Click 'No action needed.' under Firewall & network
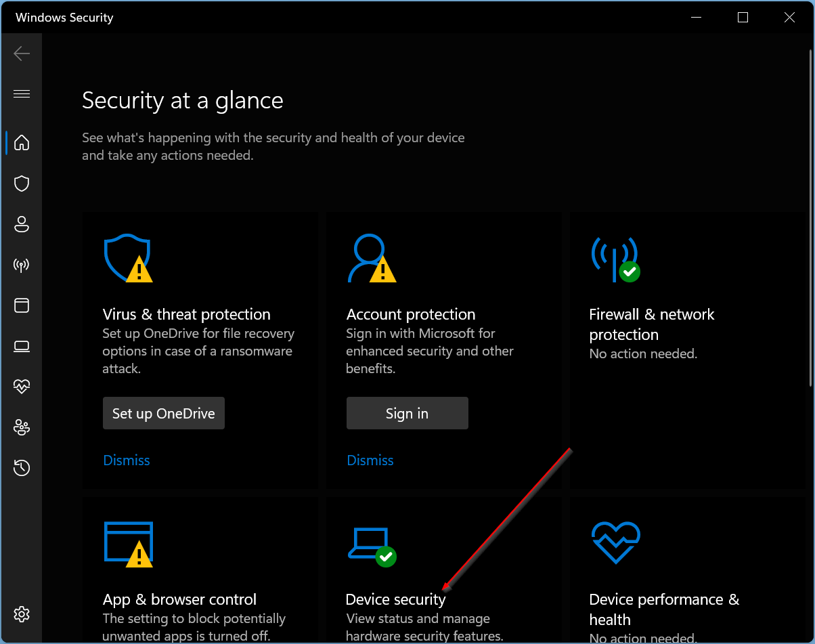The width and height of the screenshot is (815, 644). (x=643, y=354)
